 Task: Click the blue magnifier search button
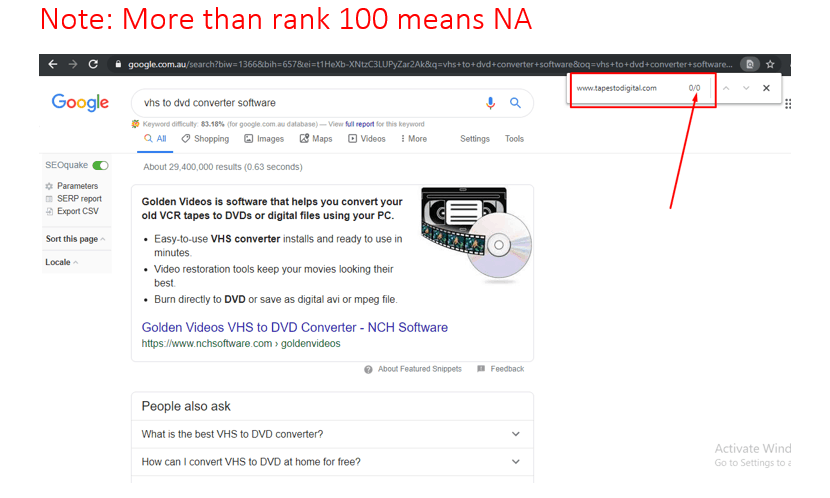coord(515,103)
